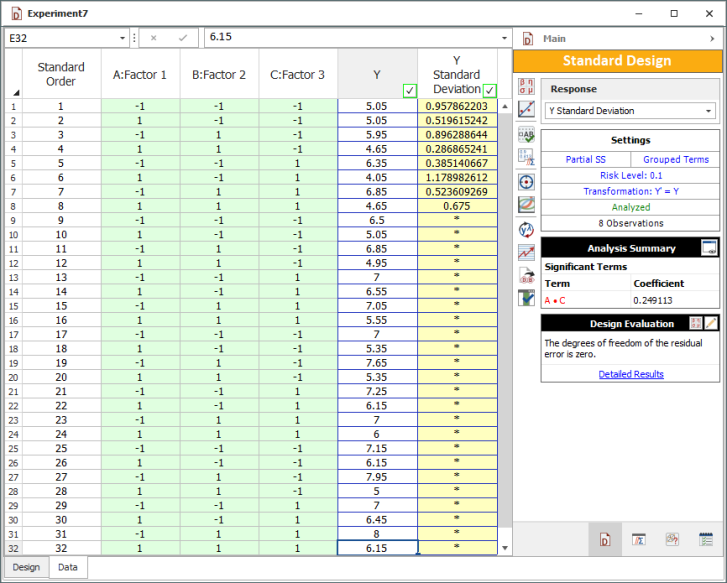This screenshot has width=727, height=583.
Task: Switch to the Design tab
Action: pos(26,567)
